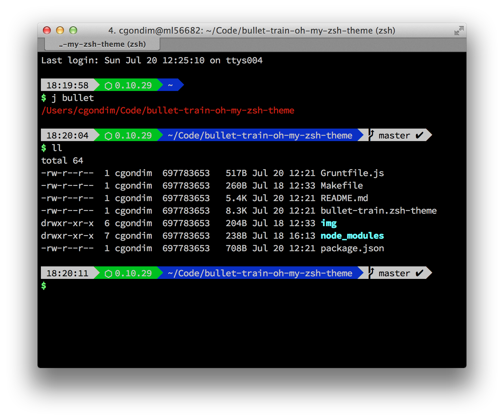This screenshot has width=504, height=420.
Task: Click the Node hexagon icon in the 18:19:58 prompt
Action: (x=108, y=86)
